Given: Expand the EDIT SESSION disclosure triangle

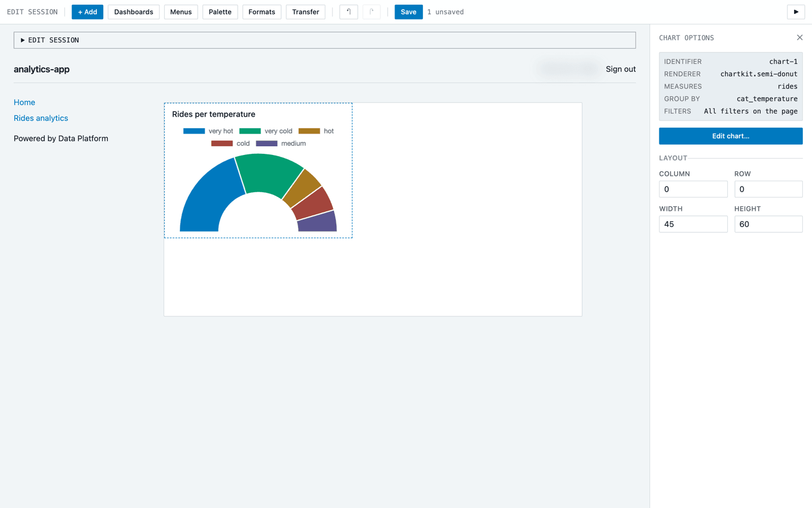Looking at the screenshot, I should pyautogui.click(x=23, y=40).
